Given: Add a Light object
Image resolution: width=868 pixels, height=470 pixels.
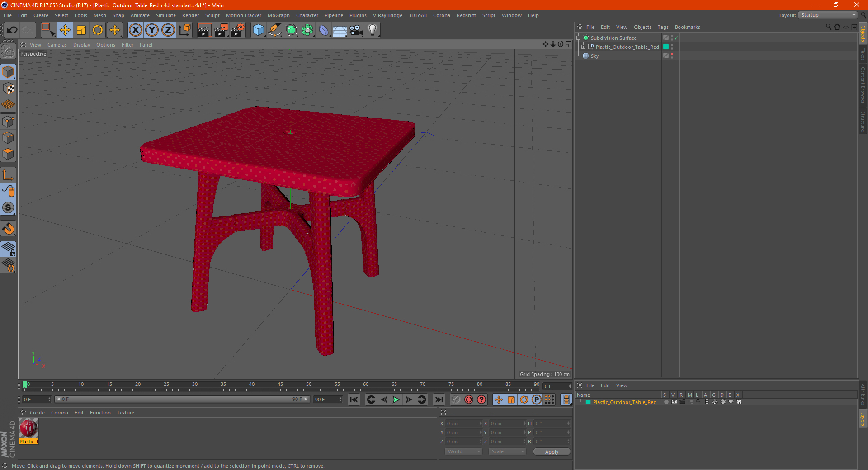Looking at the screenshot, I should click(373, 30).
